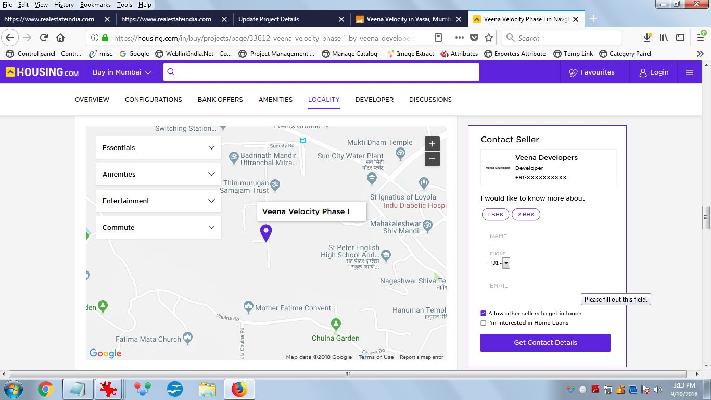Click the Login button
This screenshot has width=711, height=400.
[654, 72]
